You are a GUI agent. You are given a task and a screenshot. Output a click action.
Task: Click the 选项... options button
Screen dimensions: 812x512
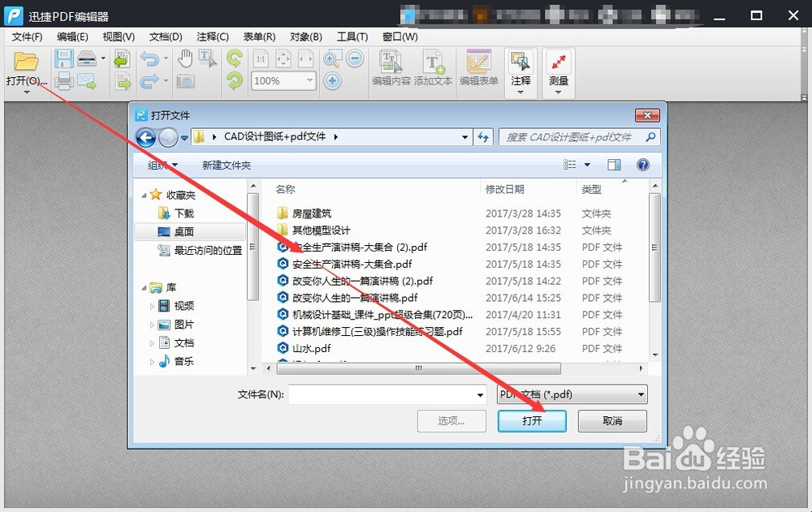[451, 421]
